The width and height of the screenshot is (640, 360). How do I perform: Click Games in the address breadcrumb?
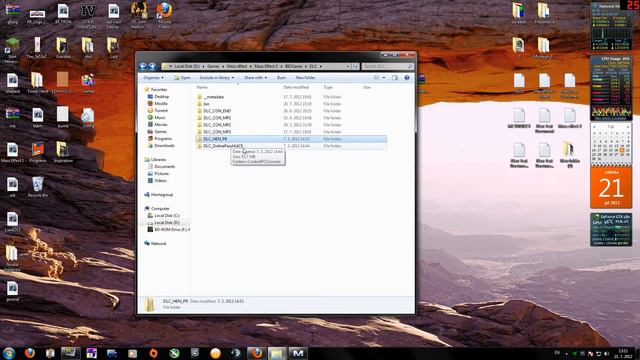click(213, 66)
